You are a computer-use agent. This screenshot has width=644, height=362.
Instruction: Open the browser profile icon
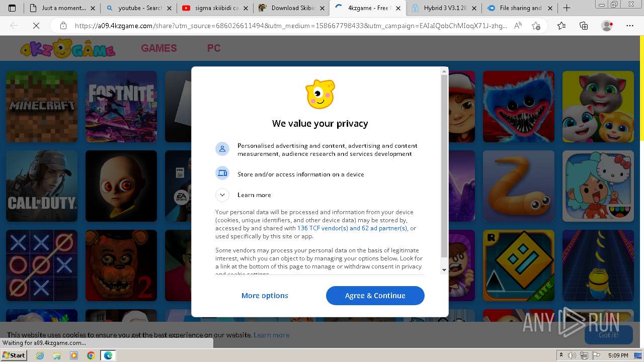pyautogui.click(x=607, y=26)
